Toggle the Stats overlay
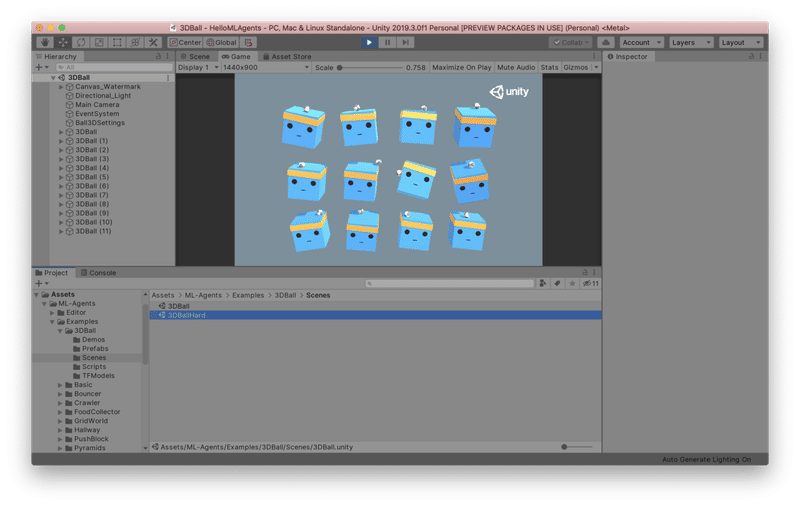Image resolution: width=800 pixels, height=507 pixels. coord(549,67)
